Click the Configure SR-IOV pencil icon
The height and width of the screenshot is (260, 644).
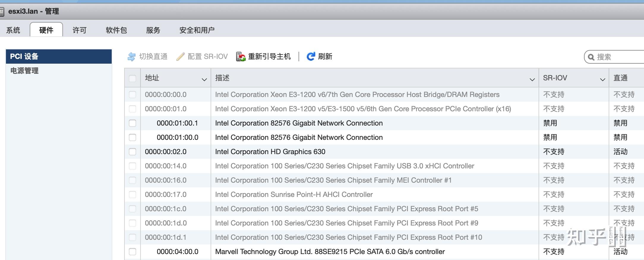pos(180,57)
